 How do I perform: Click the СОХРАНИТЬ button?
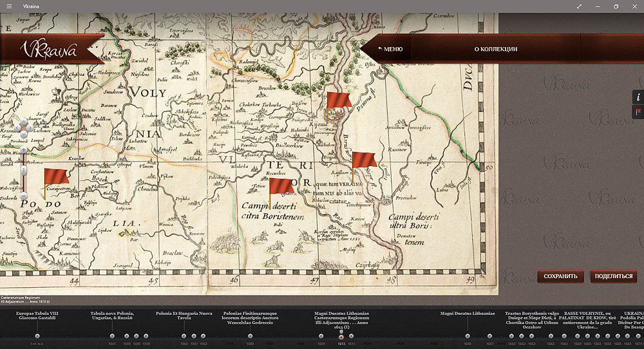click(560, 276)
